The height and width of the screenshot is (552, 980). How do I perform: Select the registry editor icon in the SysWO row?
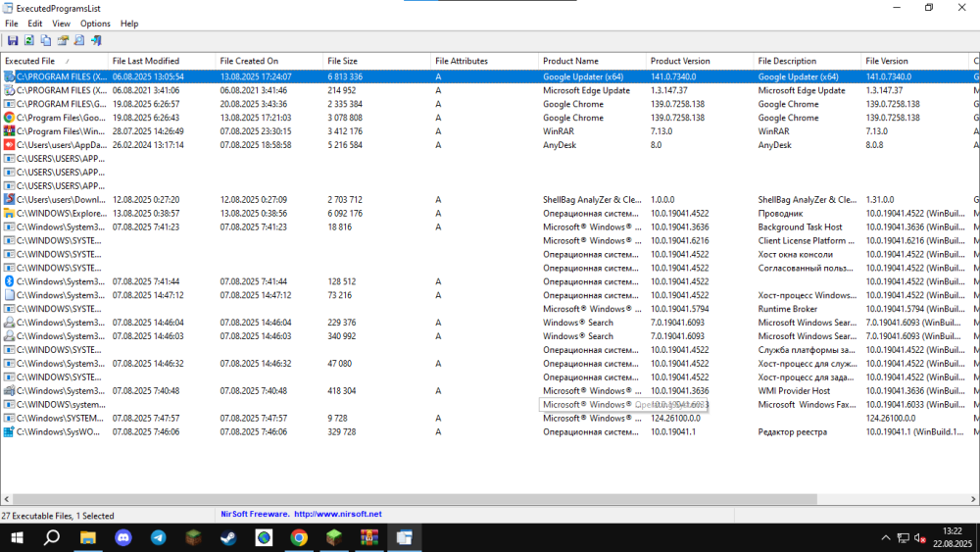click(x=9, y=432)
